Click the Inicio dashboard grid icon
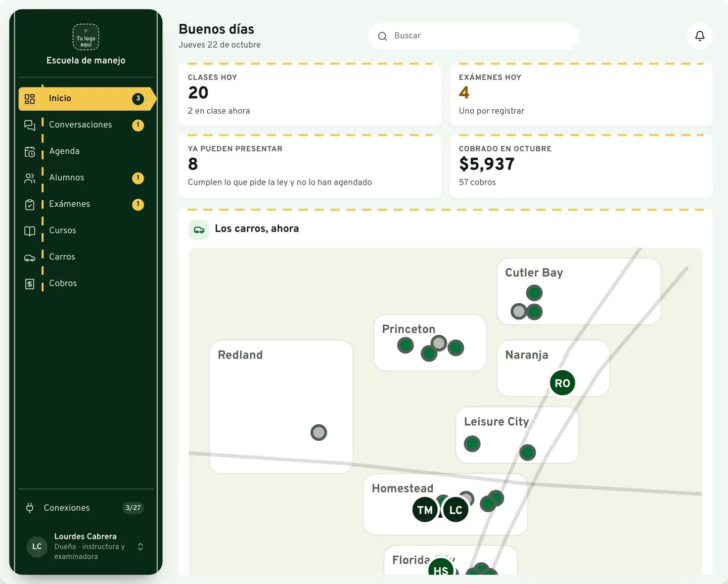The width and height of the screenshot is (728, 584). tap(30, 99)
